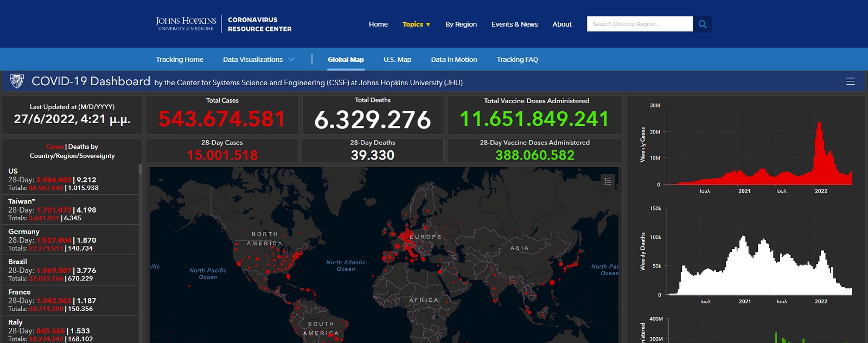Click Total Vaccine Doses value 11.651.849.241

534,119
